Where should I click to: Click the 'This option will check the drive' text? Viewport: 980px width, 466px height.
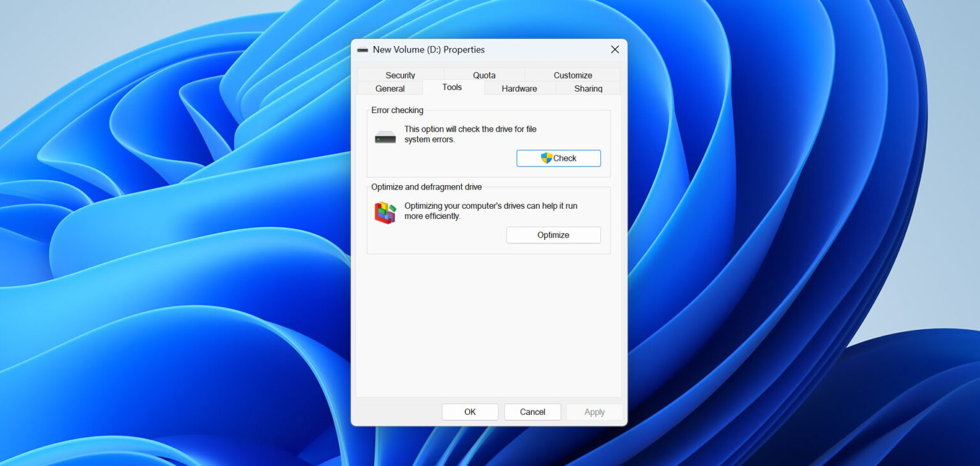(470, 134)
